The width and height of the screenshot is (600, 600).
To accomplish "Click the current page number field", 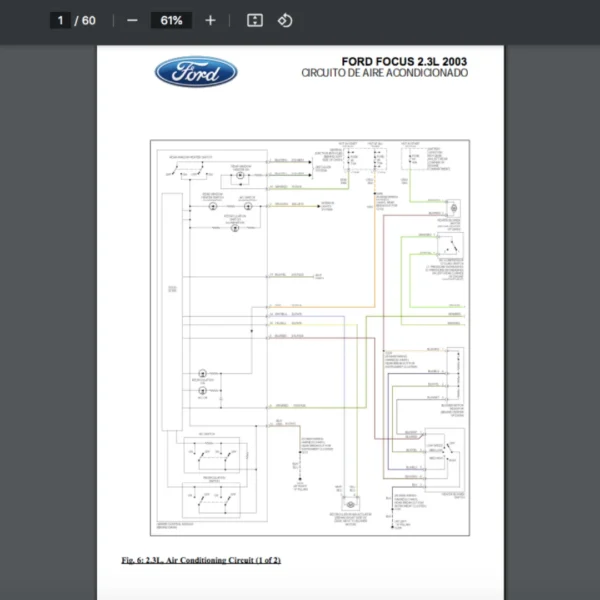I will pyautogui.click(x=61, y=20).
